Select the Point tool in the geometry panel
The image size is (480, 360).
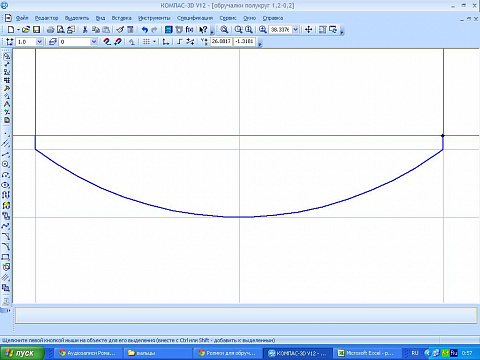(6, 134)
